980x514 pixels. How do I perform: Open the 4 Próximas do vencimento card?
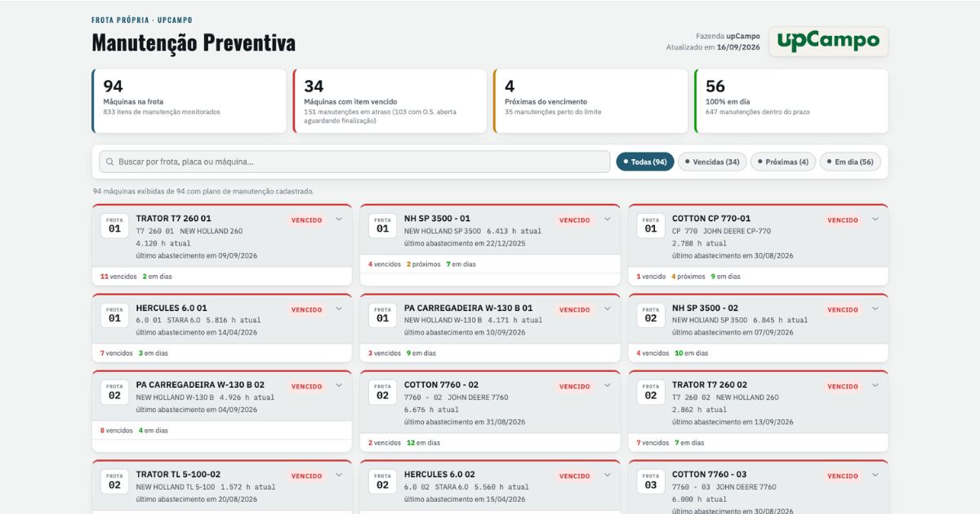[590, 101]
